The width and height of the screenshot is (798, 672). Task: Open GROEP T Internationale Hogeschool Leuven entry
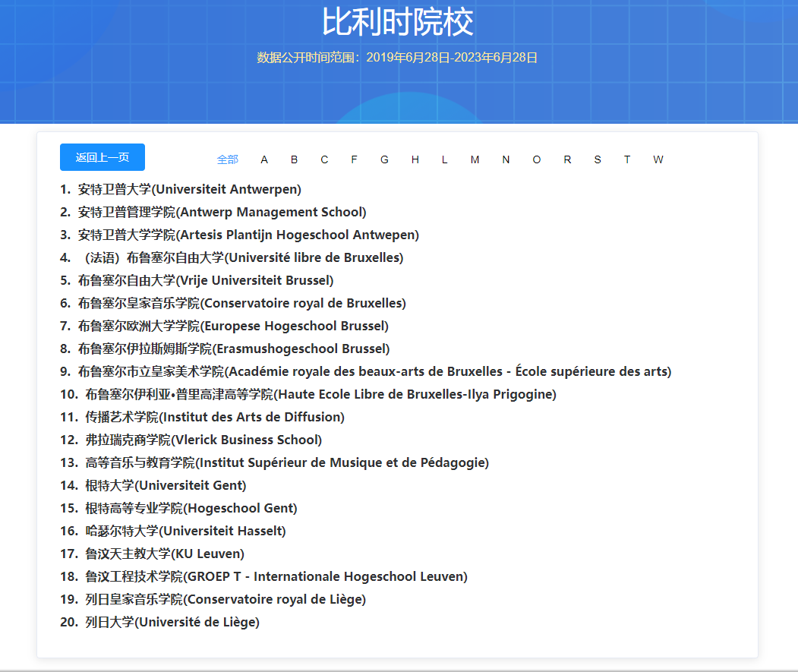click(263, 577)
